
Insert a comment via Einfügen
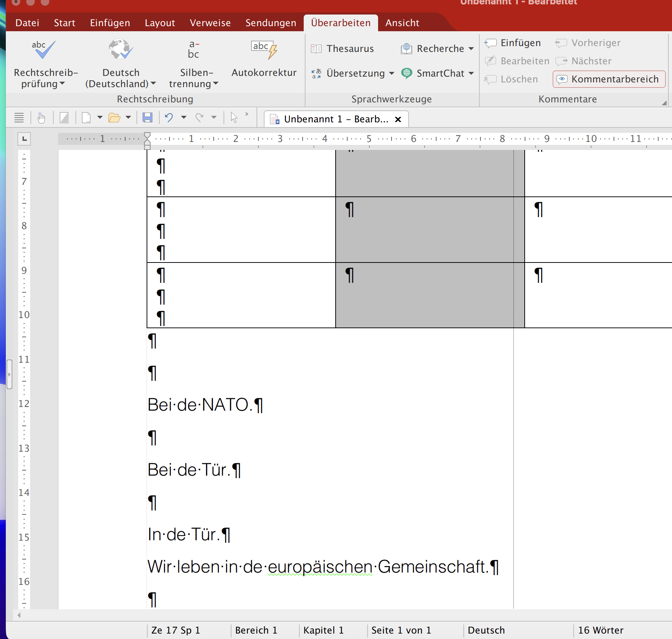pyautogui.click(x=513, y=42)
